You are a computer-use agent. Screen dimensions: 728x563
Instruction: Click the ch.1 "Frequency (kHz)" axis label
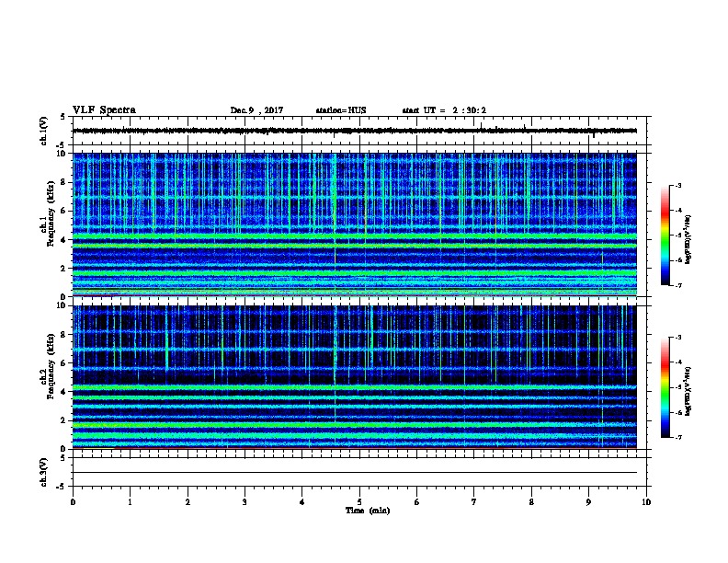(51, 214)
